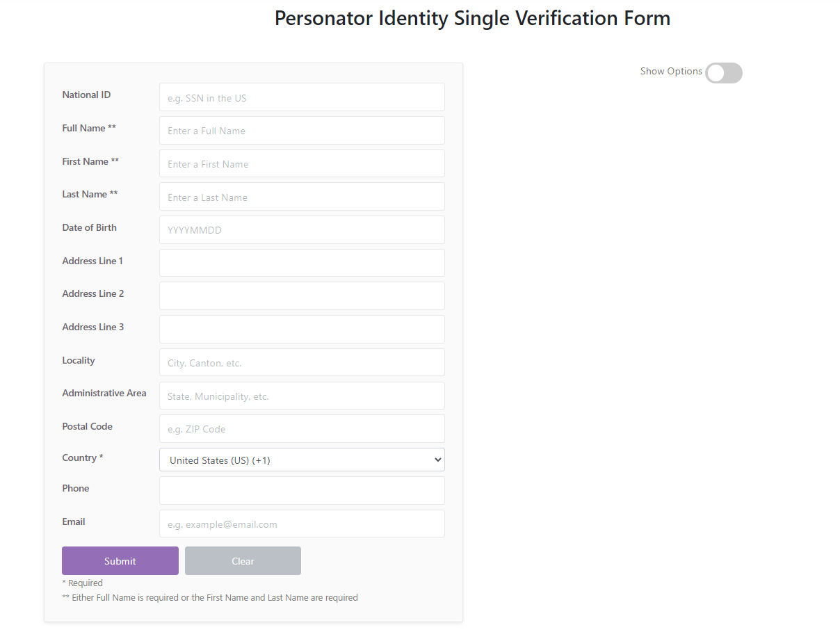The width and height of the screenshot is (840, 632).
Task: Click the 'Administrative Area' label
Action: tap(104, 394)
